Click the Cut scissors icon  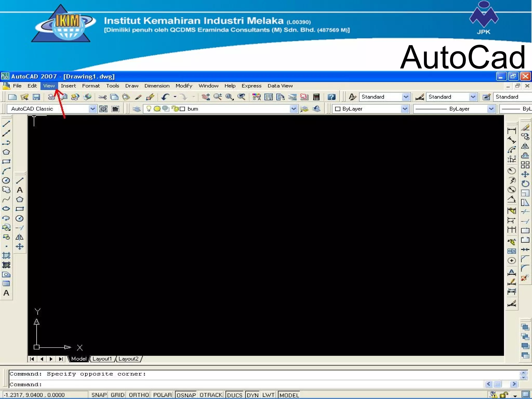coord(102,97)
